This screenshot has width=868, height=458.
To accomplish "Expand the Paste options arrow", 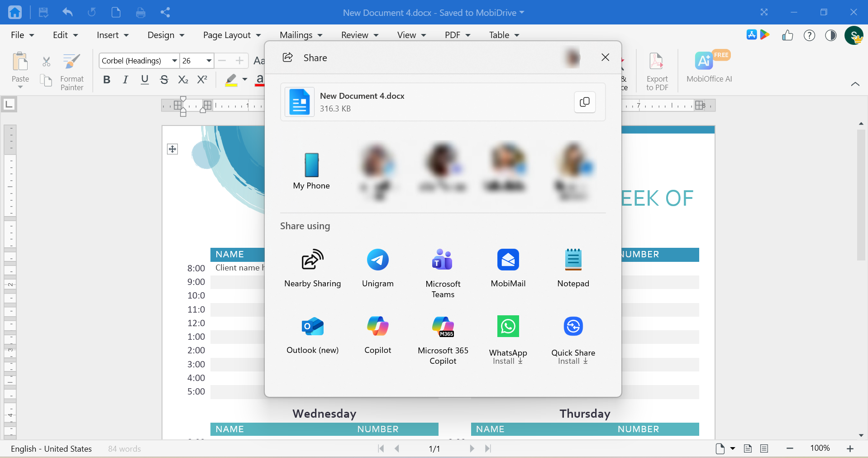I will [20, 87].
